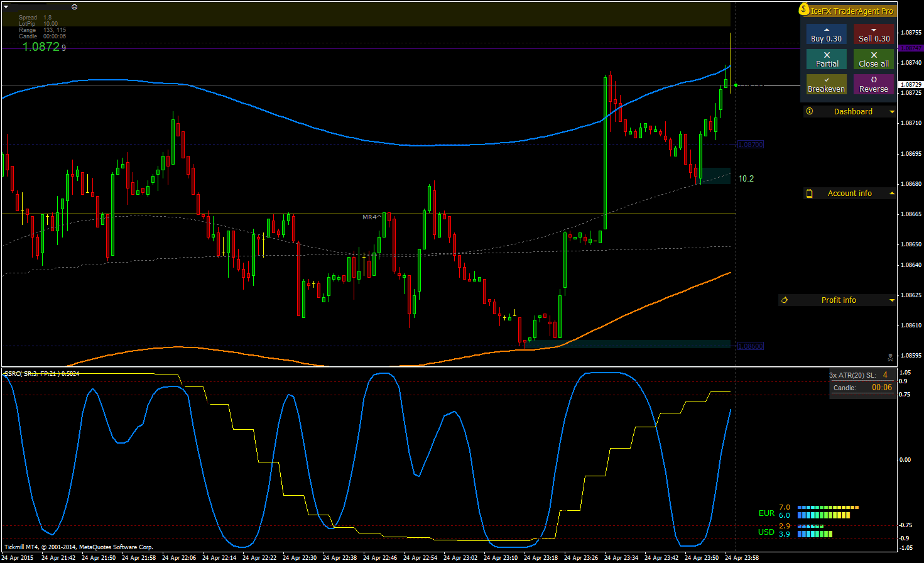Click the large 1.0872 bid price display
Screen dimensions: 924x563
[44, 46]
